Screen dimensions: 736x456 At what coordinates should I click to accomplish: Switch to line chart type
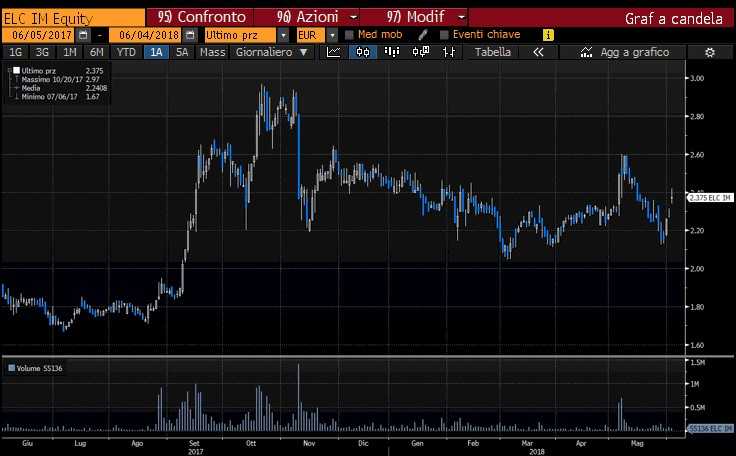click(333, 52)
